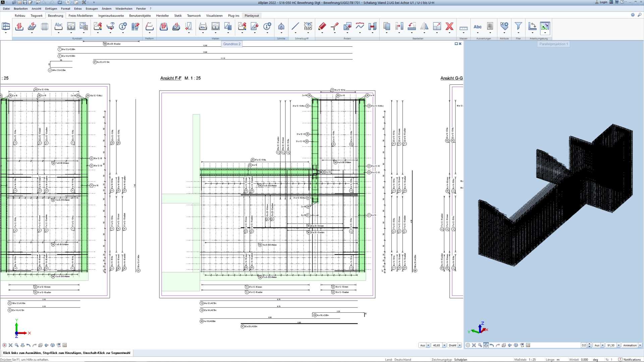This screenshot has height=362, width=644.
Task: Click the Login link at top right
Action: 603,2
